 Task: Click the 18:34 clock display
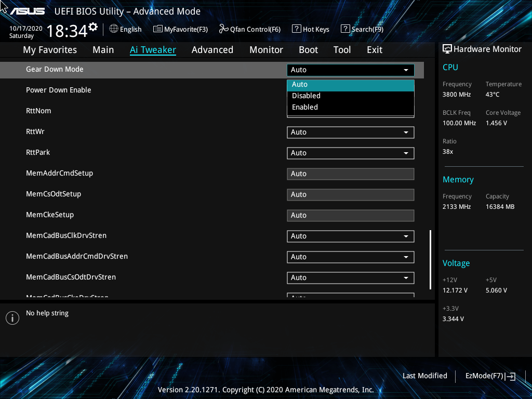[x=67, y=31]
